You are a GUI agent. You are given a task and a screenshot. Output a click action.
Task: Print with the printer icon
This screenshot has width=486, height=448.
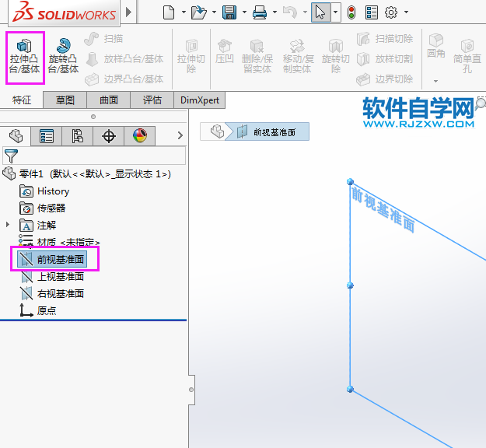[260, 12]
